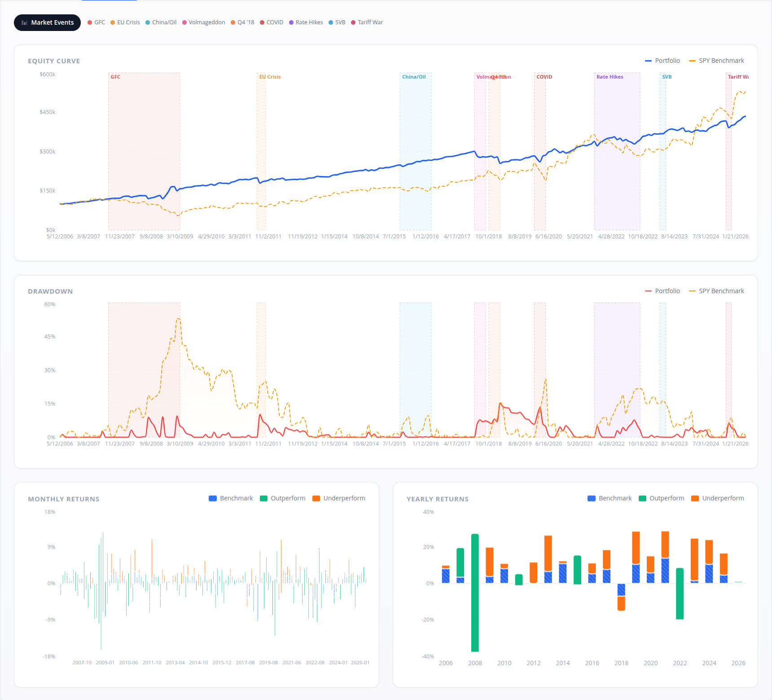Click the tall green 2008 bar in Yearly Returns

[475, 593]
